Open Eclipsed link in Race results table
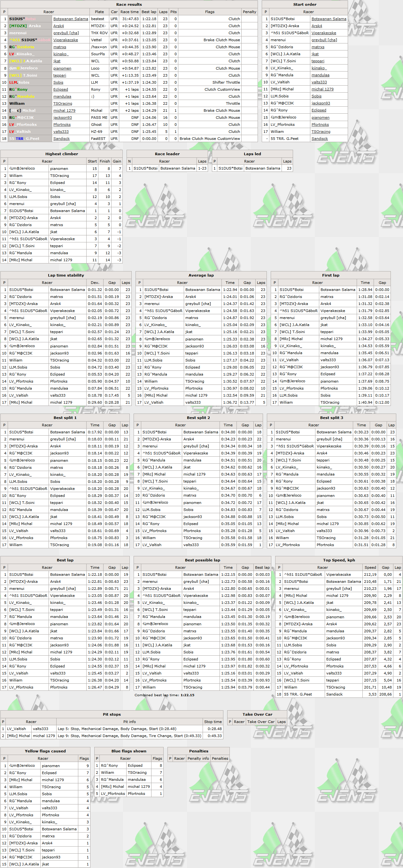The image size is (403, 868). coord(60,90)
